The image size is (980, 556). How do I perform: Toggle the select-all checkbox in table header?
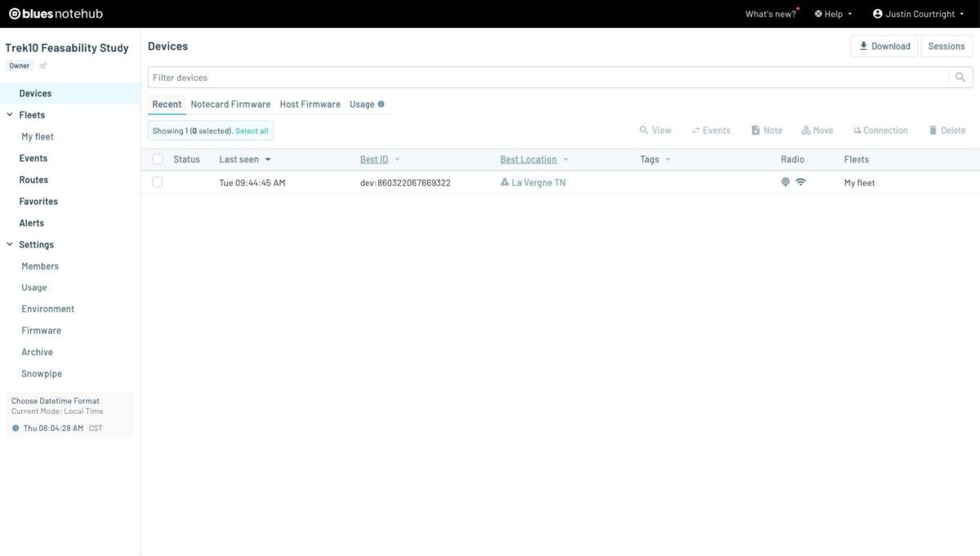[158, 160]
